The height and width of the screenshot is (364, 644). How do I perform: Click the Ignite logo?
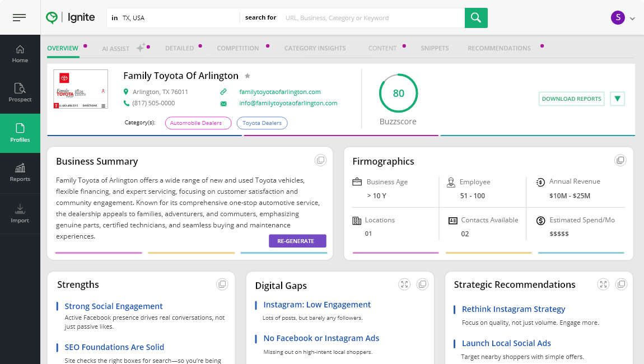click(70, 17)
